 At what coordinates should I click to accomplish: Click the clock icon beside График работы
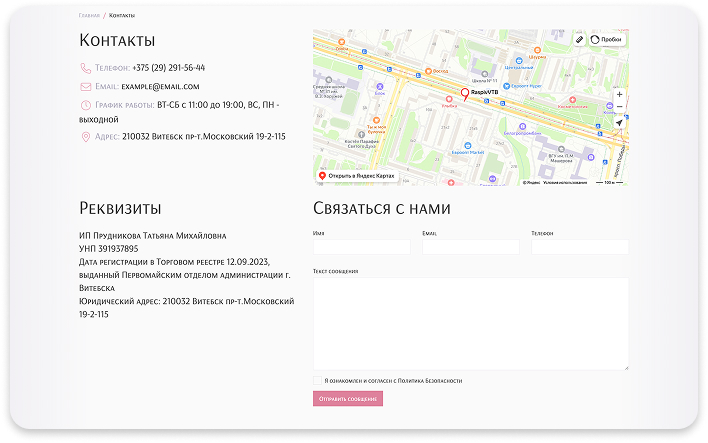coord(85,105)
